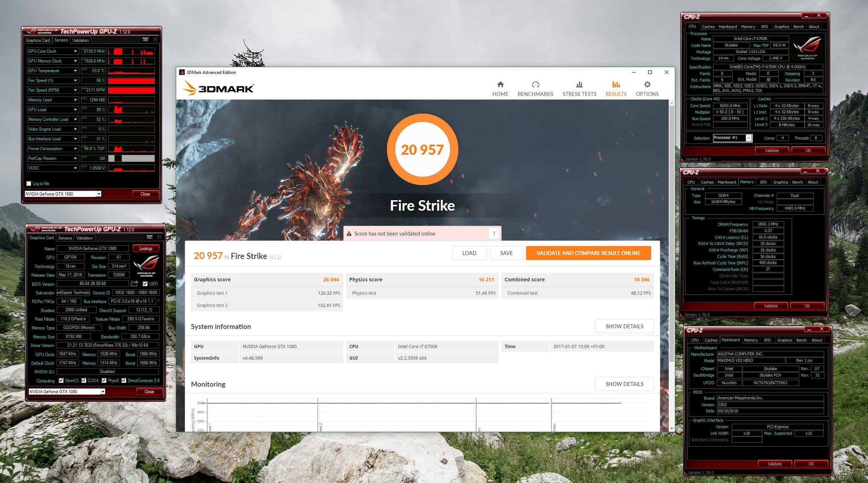868x483 pixels.
Task: Expand the Memory Used sensor dropdown
Action: pyautogui.click(x=75, y=100)
